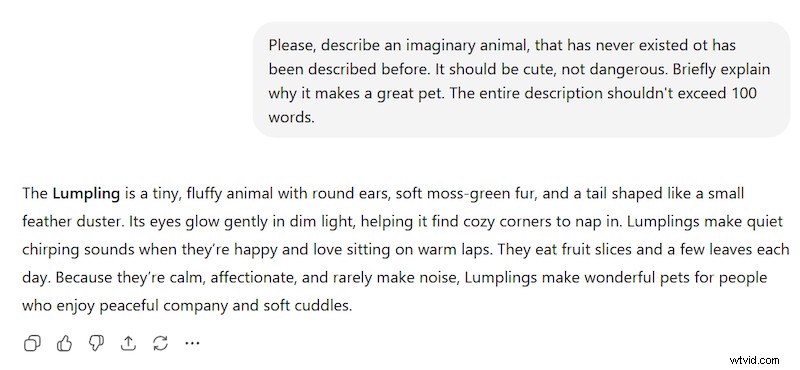Copy the Lumpling response using the copy icon
Viewport: 800px width, 370px height.
pos(32,343)
